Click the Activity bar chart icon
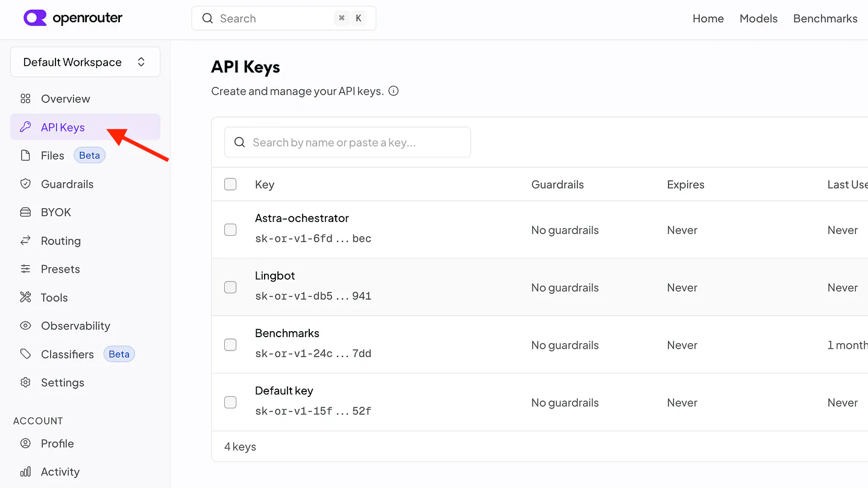868x488 pixels. tap(25, 472)
